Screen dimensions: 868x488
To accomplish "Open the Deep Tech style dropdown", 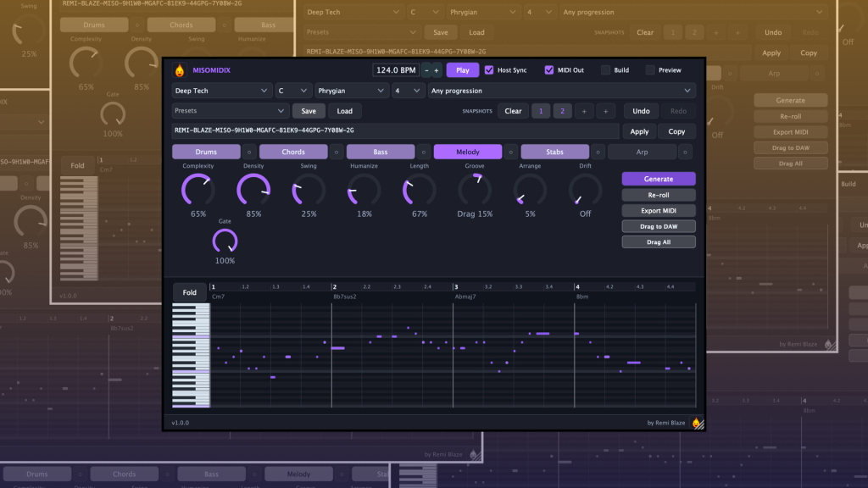I will pos(221,91).
